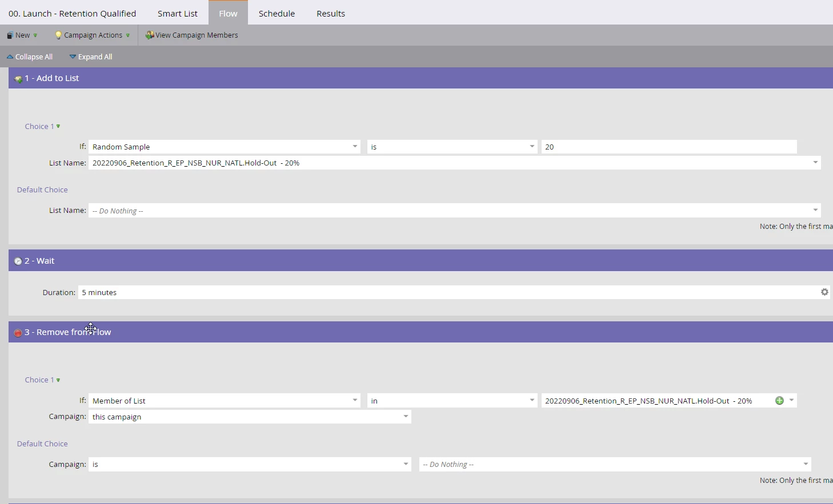Open Wait duration gear settings
The width and height of the screenshot is (833, 504).
tap(824, 292)
